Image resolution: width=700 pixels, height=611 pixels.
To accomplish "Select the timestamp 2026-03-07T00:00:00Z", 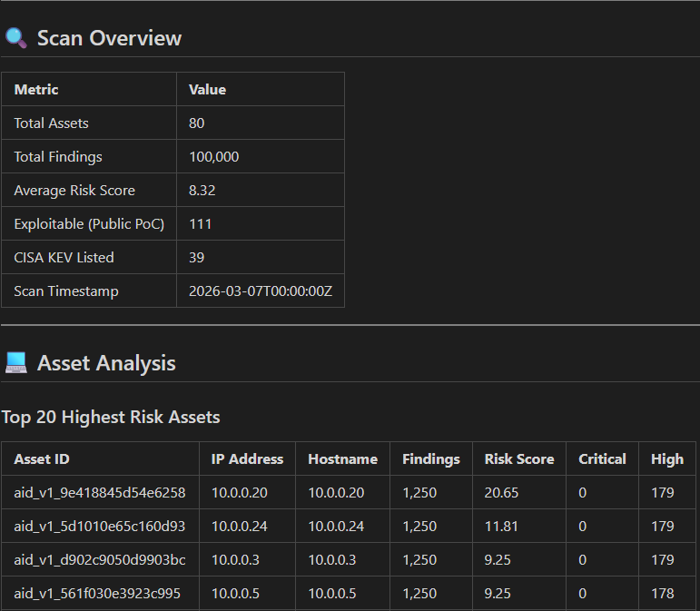I will (x=261, y=291).
